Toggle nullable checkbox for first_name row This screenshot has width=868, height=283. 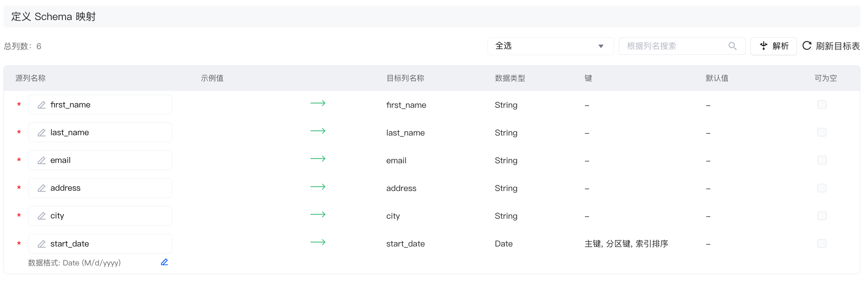click(x=822, y=105)
